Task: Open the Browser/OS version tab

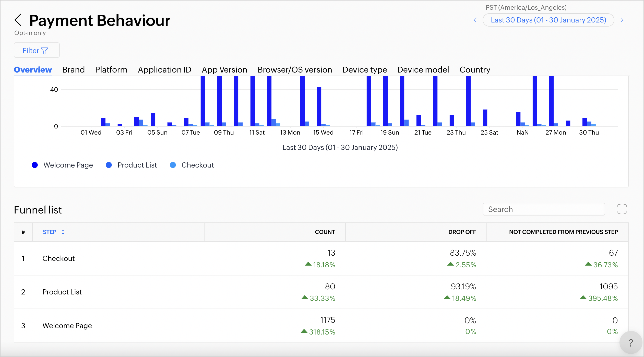Action: (295, 70)
